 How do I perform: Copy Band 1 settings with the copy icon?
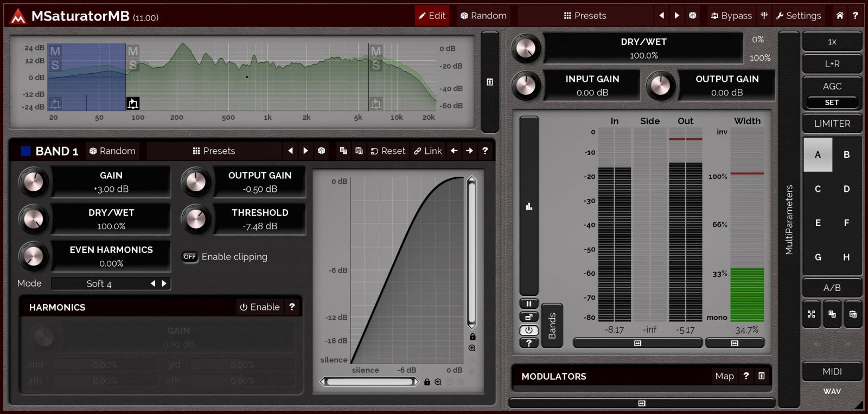(343, 151)
